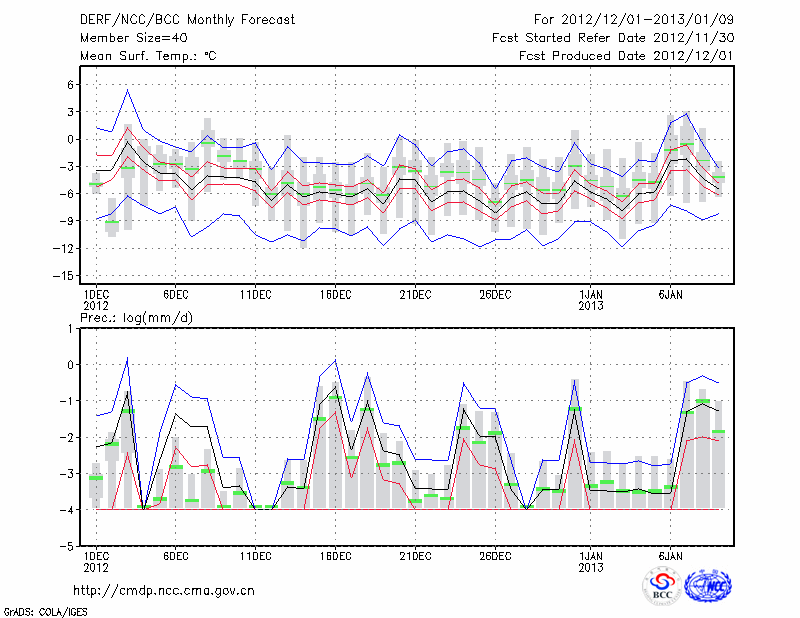The width and height of the screenshot is (800, 618).
Task: Click 16DEC tick on the temperature chart
Action: click(335, 294)
